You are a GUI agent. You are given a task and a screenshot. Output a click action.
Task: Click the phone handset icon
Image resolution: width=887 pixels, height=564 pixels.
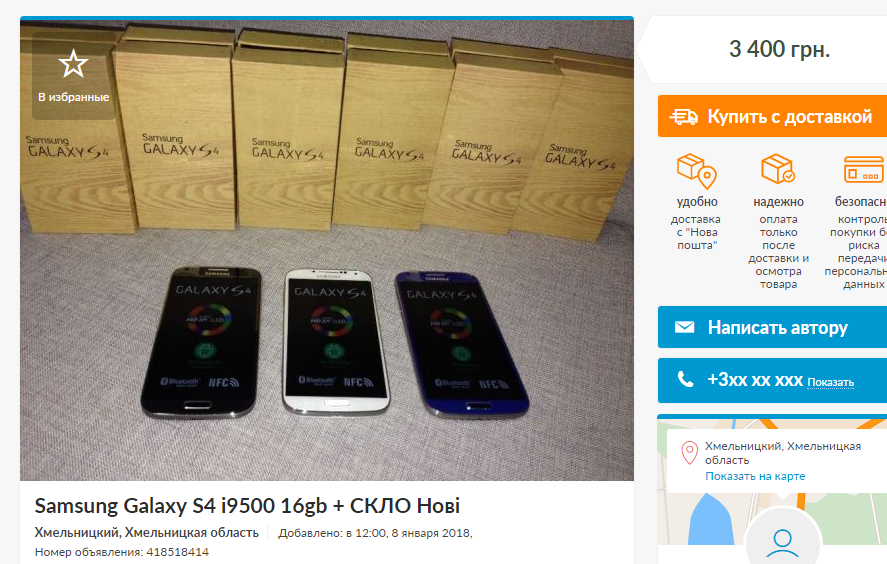pos(685,380)
